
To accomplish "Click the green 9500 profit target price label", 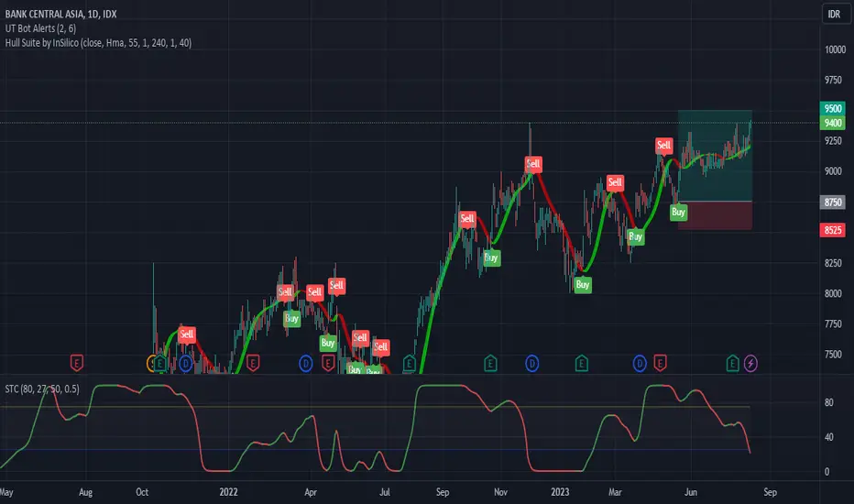I will coord(833,108).
